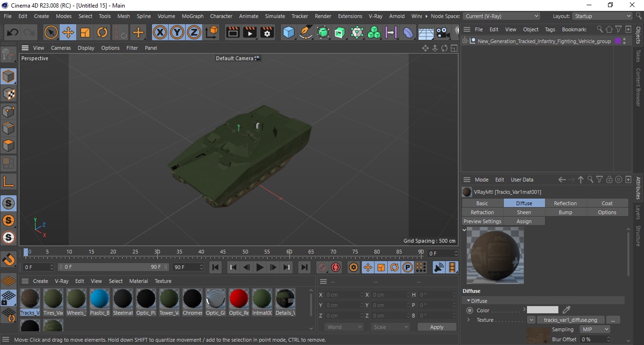Add a Bend deformer object
Image resolution: width=644 pixels, height=345 pixels.
[x=408, y=33]
